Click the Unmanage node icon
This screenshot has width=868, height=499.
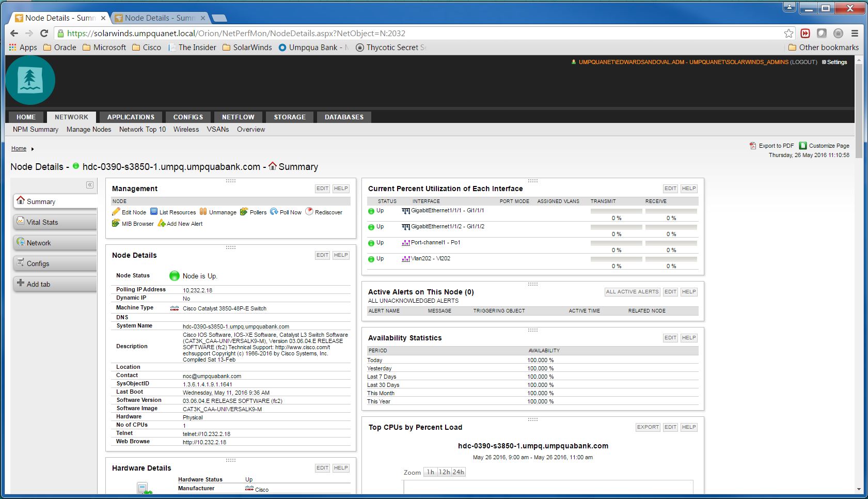coord(203,212)
